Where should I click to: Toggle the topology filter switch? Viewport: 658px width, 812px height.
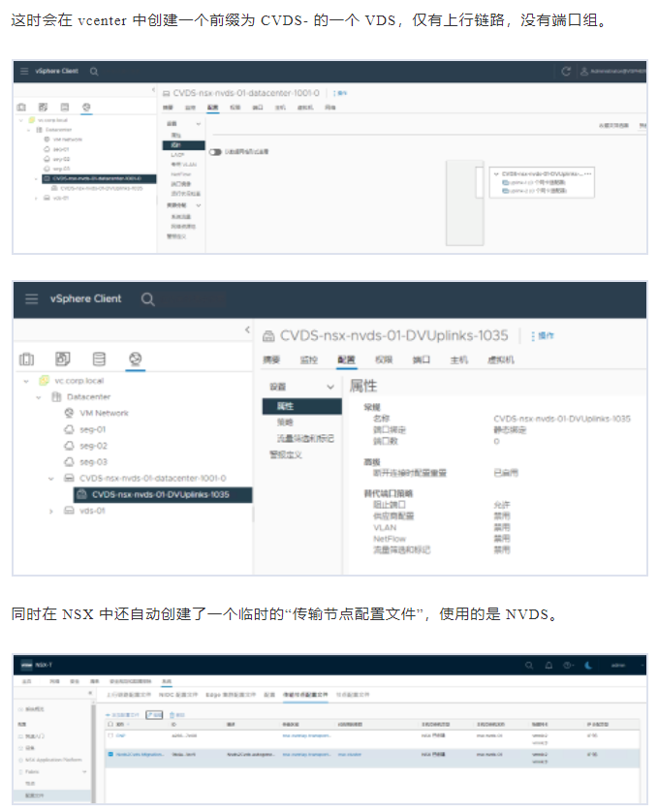(x=215, y=152)
